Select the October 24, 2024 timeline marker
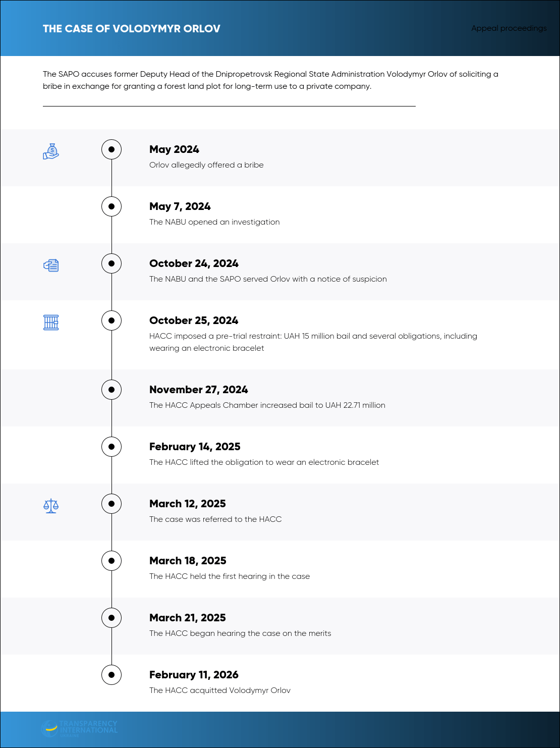The image size is (560, 748). 111,263
